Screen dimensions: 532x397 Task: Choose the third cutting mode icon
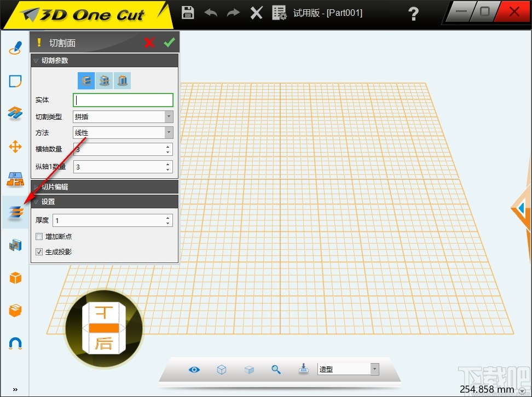[122, 81]
